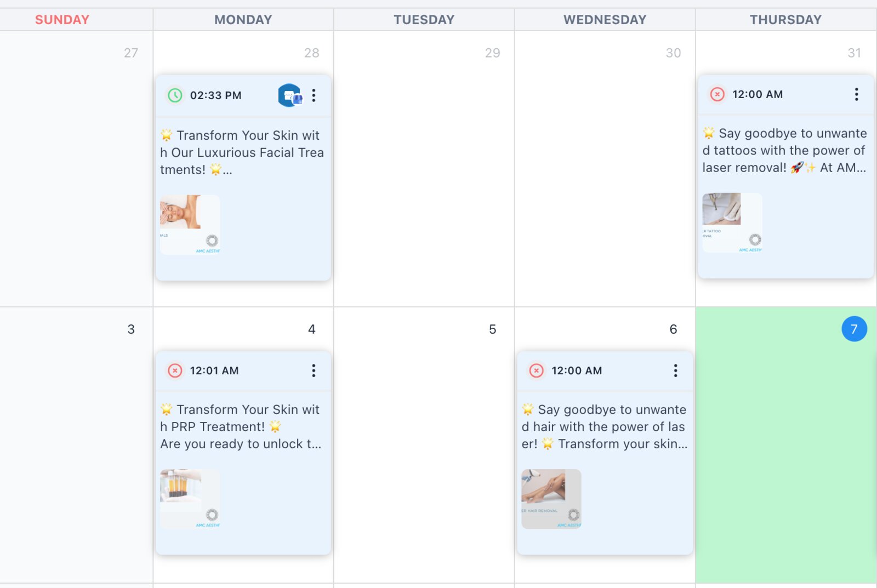This screenshot has width=877, height=588.
Task: Open the unwanted tattoos laser removal post
Action: 785,150
